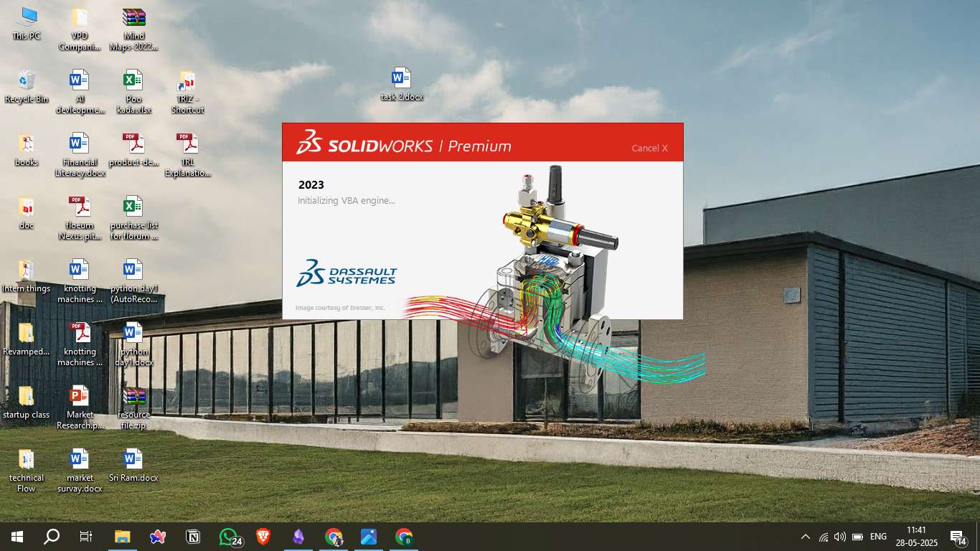Viewport: 980px width, 551px height.
Task: Open the doc folder icon
Action: pyautogui.click(x=27, y=213)
